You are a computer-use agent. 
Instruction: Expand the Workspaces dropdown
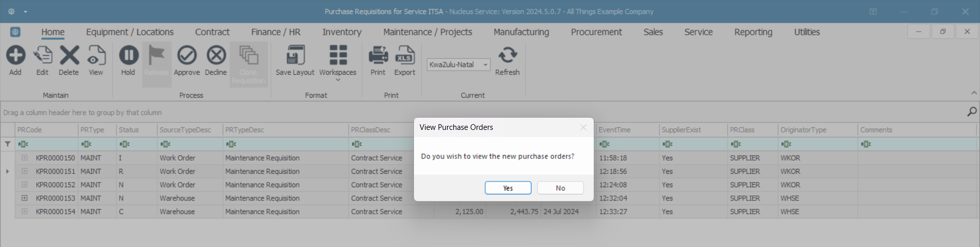pos(338,79)
